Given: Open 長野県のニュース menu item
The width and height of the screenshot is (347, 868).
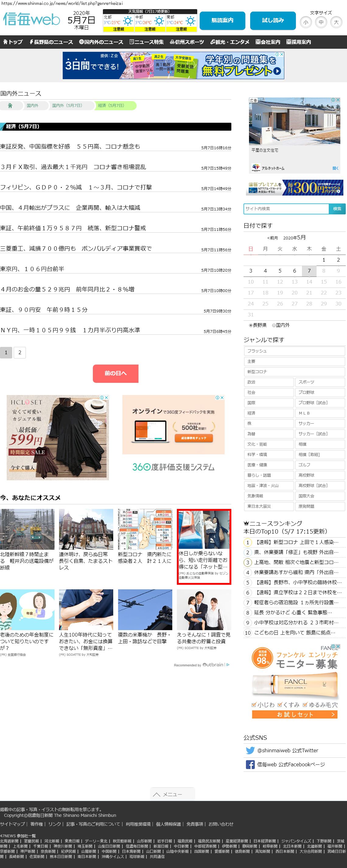Looking at the screenshot, I should 51,42.
